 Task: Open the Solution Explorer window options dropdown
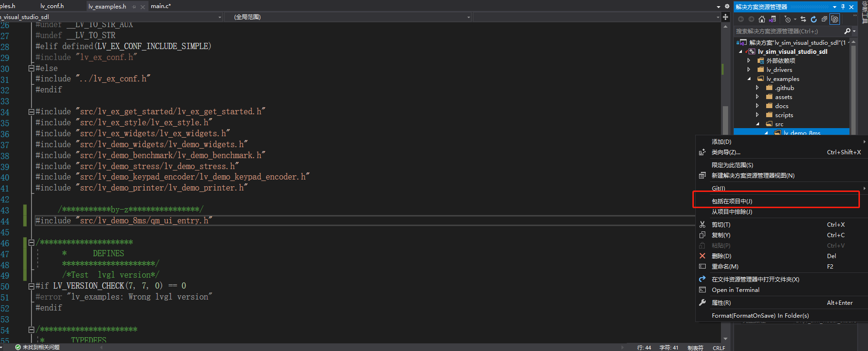point(835,7)
